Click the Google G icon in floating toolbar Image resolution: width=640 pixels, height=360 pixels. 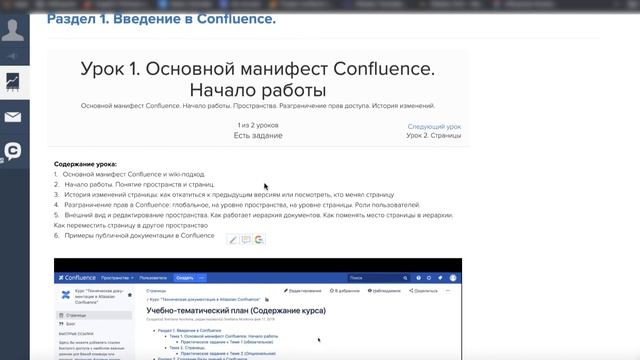click(259, 240)
